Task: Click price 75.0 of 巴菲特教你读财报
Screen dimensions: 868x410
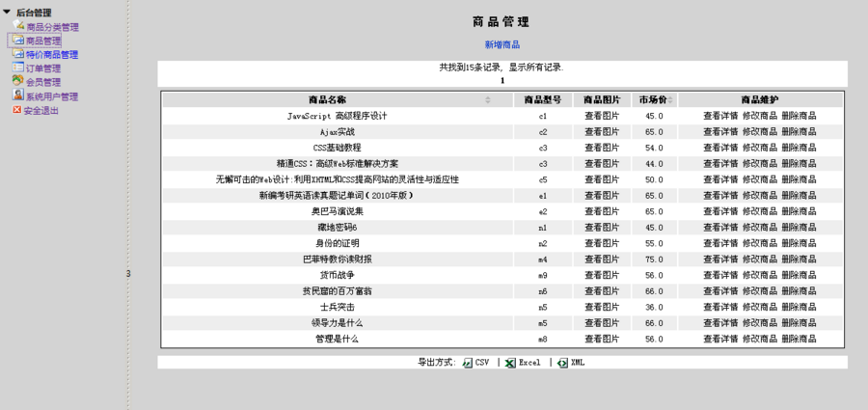Action: click(x=654, y=260)
